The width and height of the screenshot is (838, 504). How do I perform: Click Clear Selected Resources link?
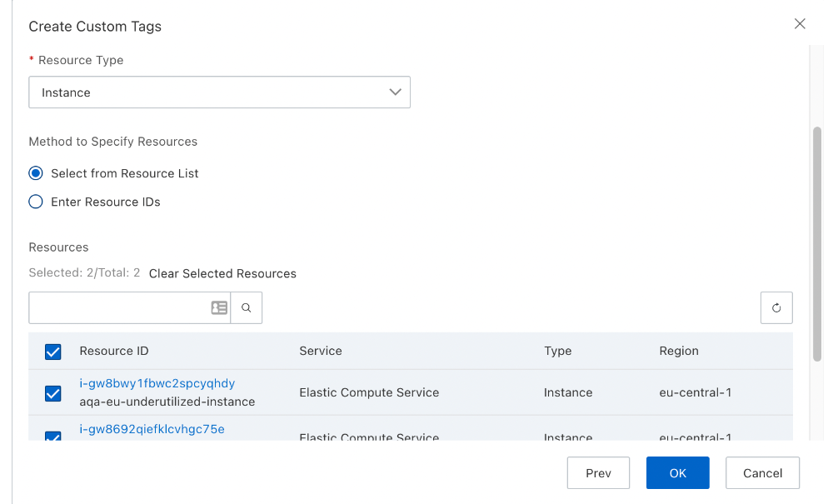coord(222,273)
